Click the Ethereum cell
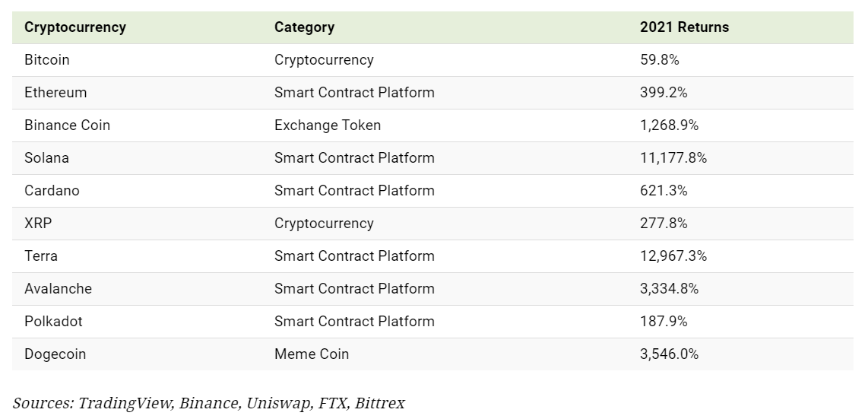Image resolution: width=868 pixels, height=419 pixels. pos(55,93)
